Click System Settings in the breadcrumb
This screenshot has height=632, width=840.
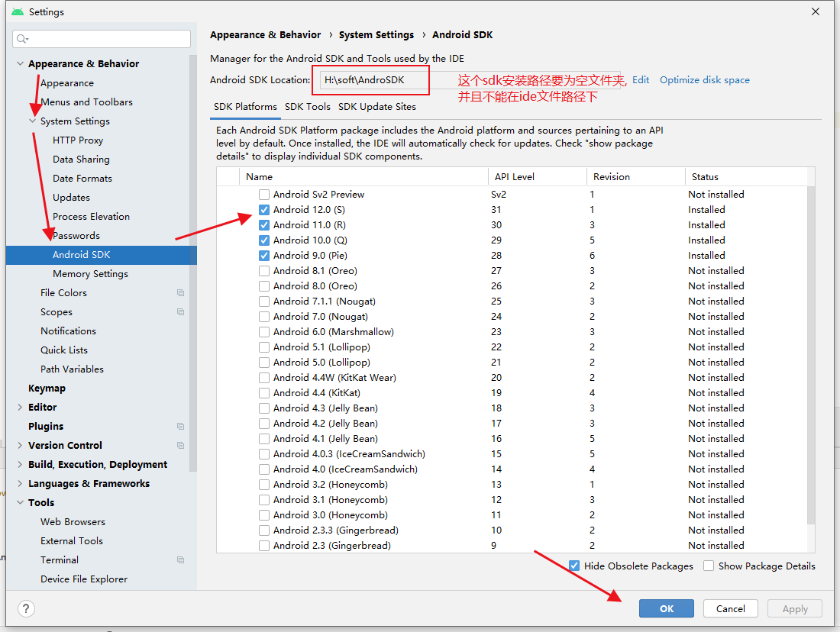coord(376,35)
